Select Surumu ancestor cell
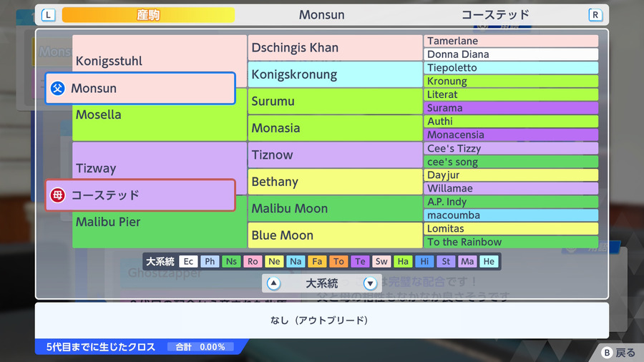Screen dimensions: 644x362 pyautogui.click(x=335, y=102)
